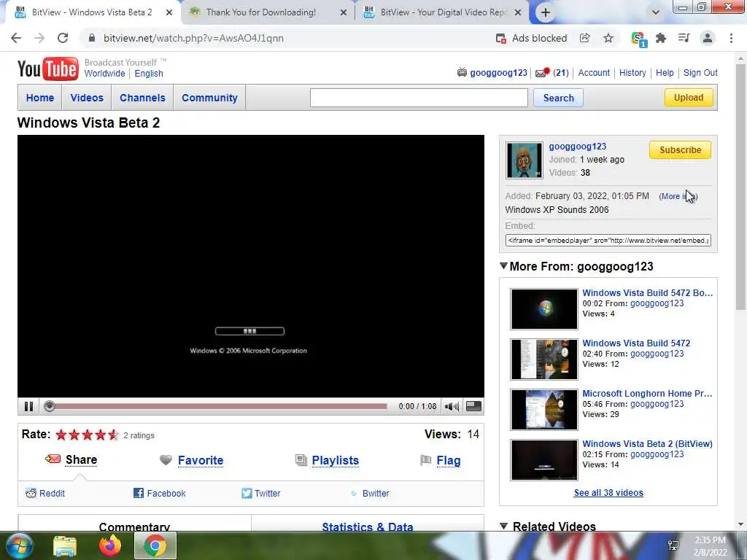Switch to Statistics & Data tab
This screenshot has height=560, width=747.
[x=368, y=526]
